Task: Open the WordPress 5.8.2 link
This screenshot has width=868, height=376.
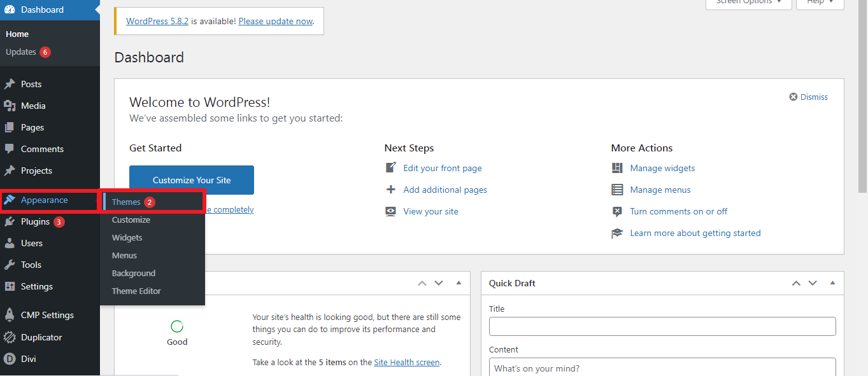Action: [157, 21]
